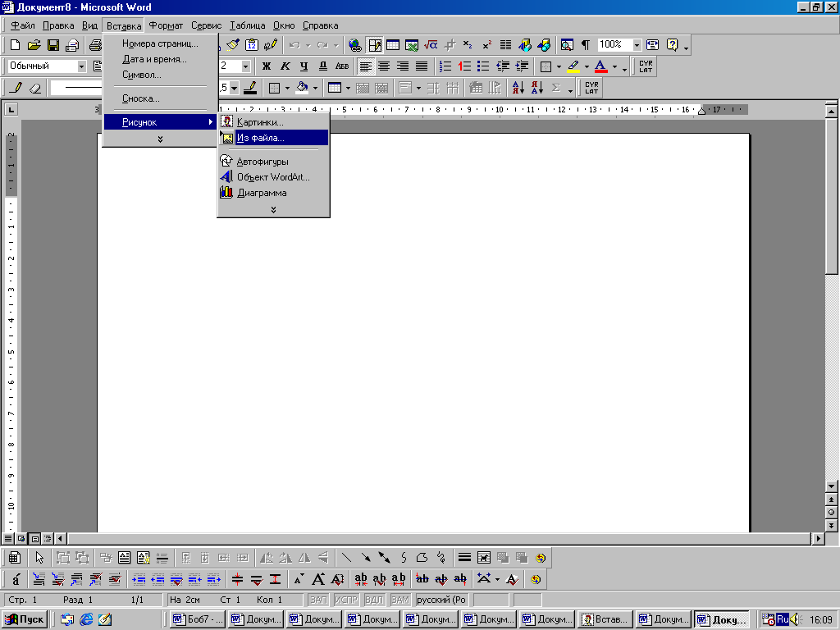Insert a table using the grid icon
Image resolution: width=840 pixels, height=630 pixels.
pyautogui.click(x=393, y=45)
